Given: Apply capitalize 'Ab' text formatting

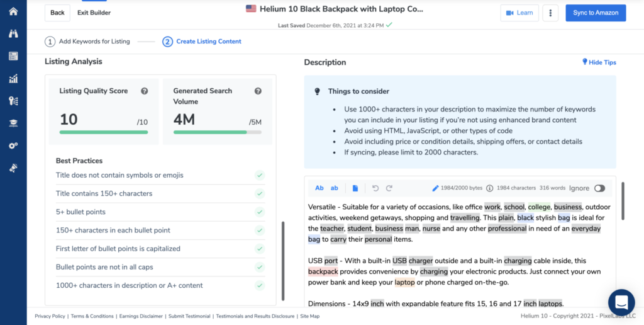Looking at the screenshot, I should tap(319, 188).
